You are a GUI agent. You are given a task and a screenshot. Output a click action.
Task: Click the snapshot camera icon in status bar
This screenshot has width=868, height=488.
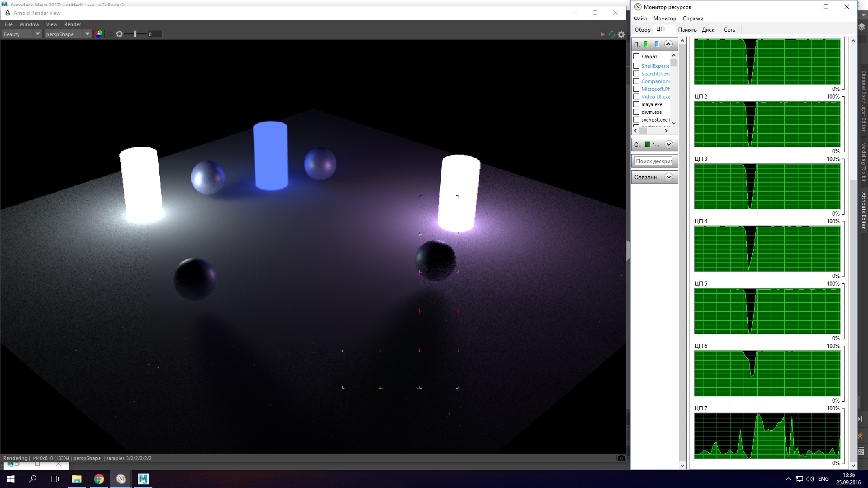pos(621,458)
